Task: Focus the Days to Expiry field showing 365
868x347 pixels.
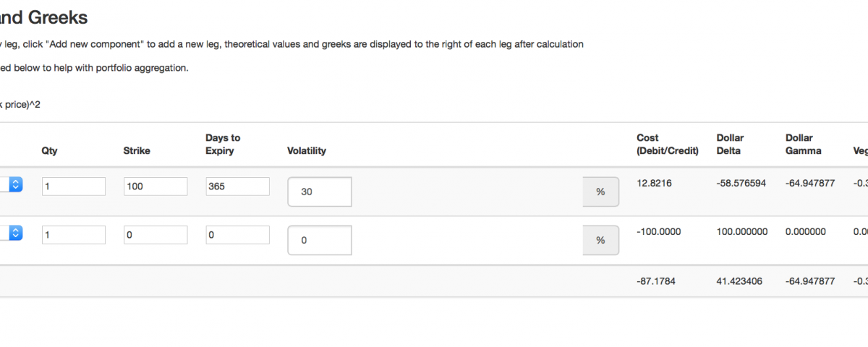Action: 237,187
